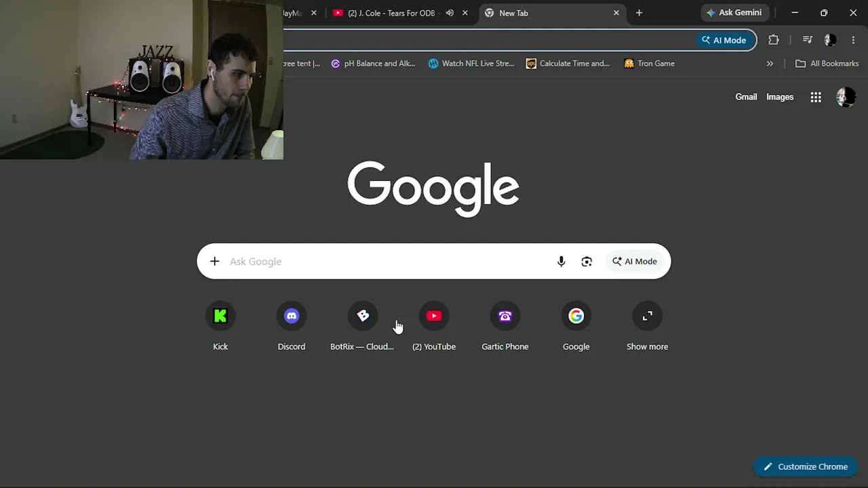Open the Gmail link
Screen dimensions: 868x488
(746, 97)
